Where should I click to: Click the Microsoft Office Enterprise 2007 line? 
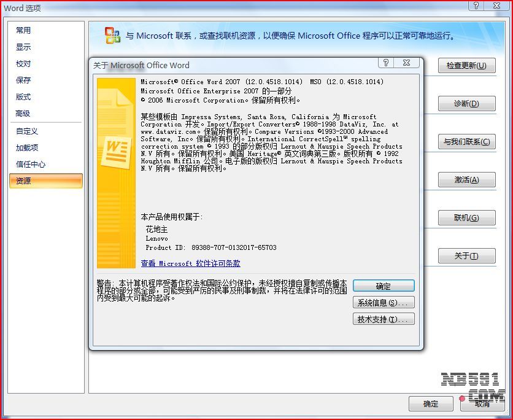coord(216,91)
